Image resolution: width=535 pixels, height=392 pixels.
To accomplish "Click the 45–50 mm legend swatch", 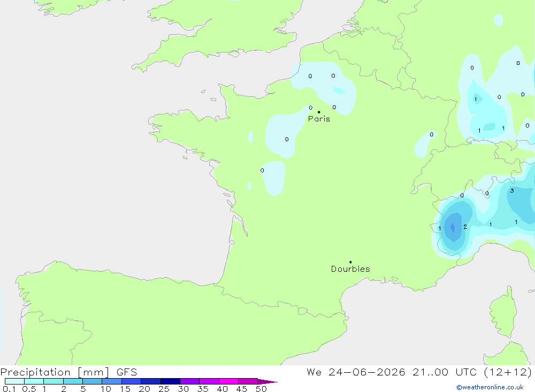I will pos(248,381).
